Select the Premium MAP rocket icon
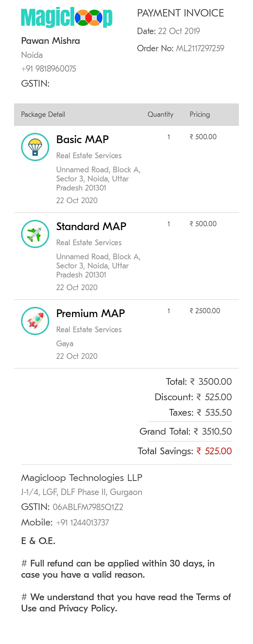Viewport: 253px width, 644px height. pyautogui.click(x=35, y=321)
